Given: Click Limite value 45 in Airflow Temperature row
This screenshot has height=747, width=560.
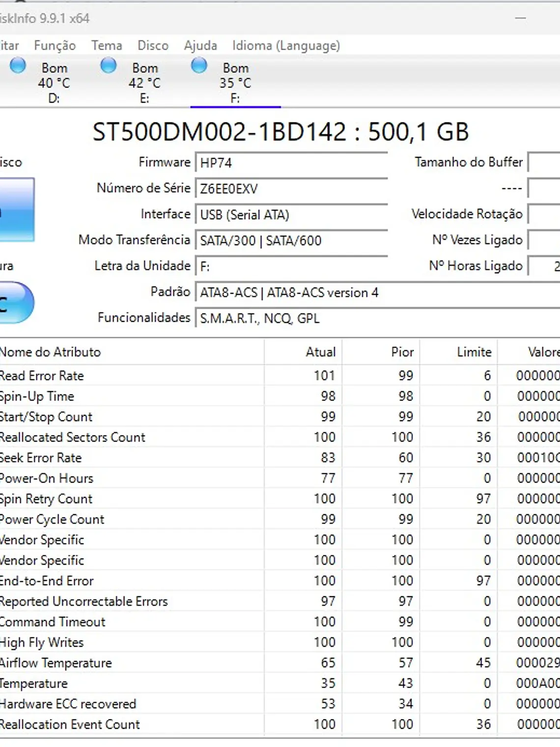Looking at the screenshot, I should [x=483, y=663].
